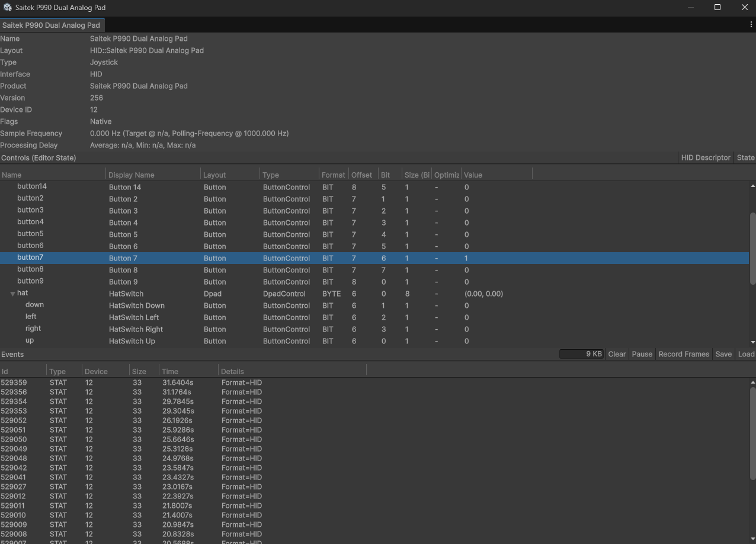The height and width of the screenshot is (544, 756).
Task: Click the scroll-down arrow of controls list
Action: coord(752,342)
